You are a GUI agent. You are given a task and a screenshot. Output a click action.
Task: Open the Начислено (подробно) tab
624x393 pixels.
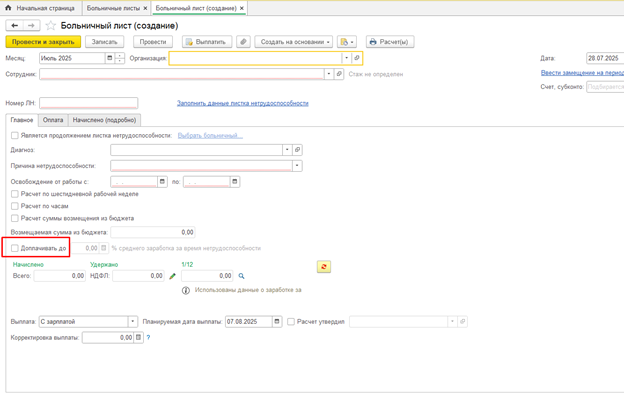coord(104,120)
